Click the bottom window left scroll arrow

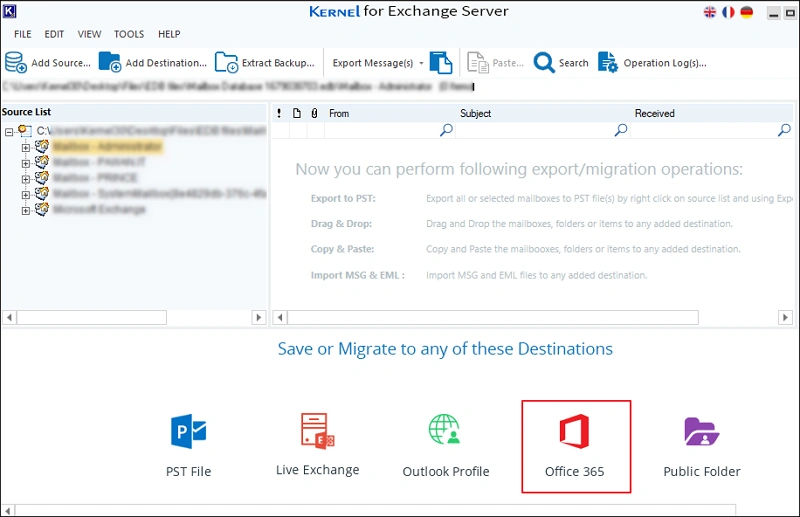coord(8,510)
